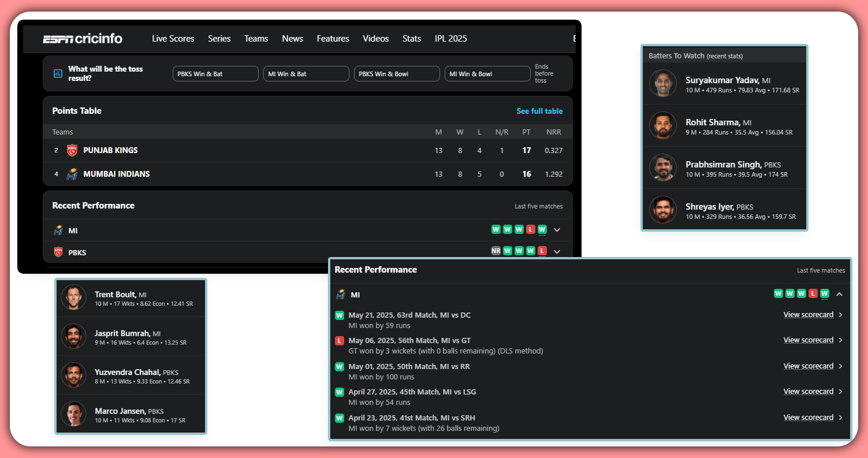Image resolution: width=868 pixels, height=458 pixels.
Task: Click the gray NR badge in PBKS row
Action: click(496, 251)
